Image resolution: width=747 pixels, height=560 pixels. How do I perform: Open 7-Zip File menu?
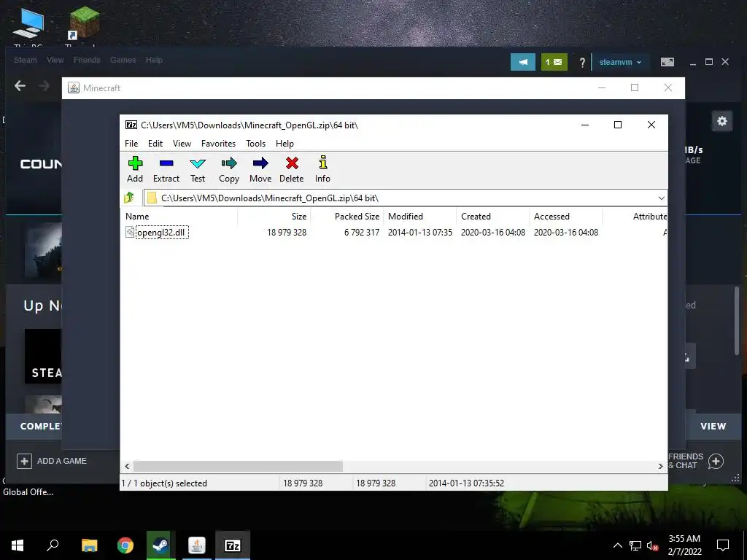(x=131, y=144)
